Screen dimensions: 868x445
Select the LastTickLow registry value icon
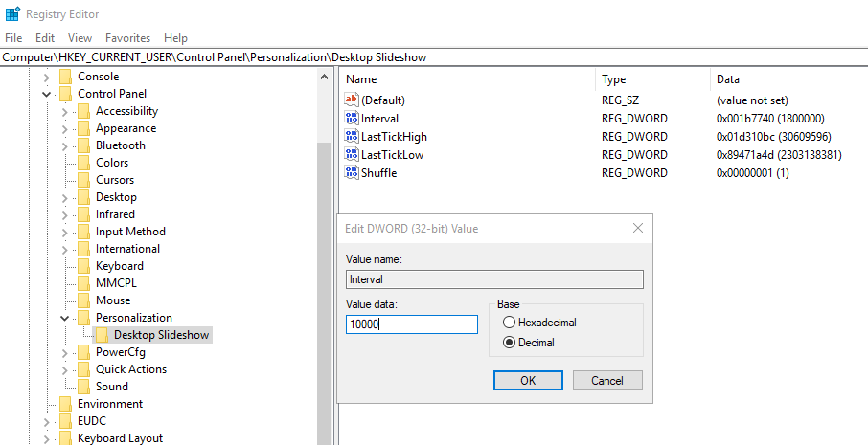pos(352,154)
